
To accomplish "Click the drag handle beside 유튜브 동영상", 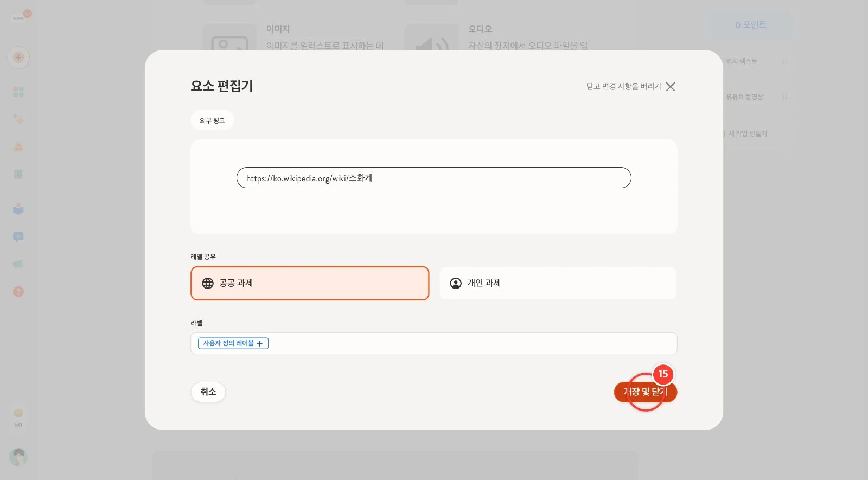I will pyautogui.click(x=785, y=97).
